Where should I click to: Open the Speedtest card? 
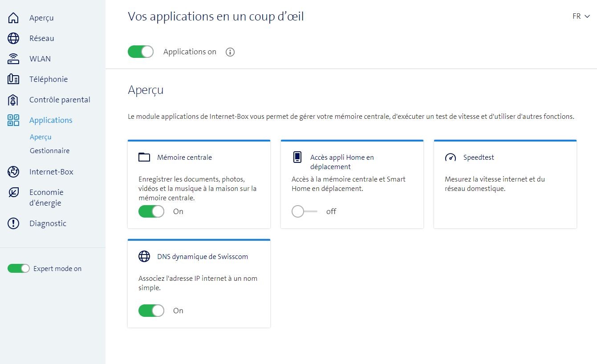(479, 158)
